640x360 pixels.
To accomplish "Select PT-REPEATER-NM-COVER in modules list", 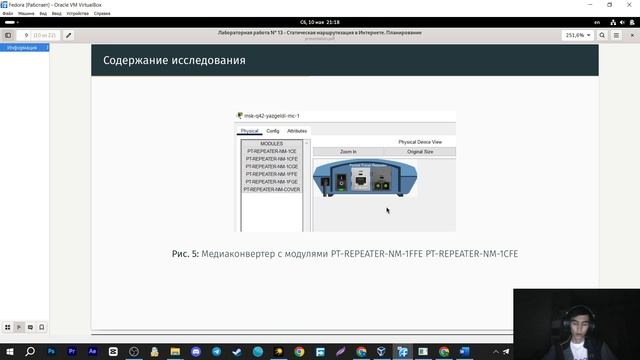I will (272, 190).
